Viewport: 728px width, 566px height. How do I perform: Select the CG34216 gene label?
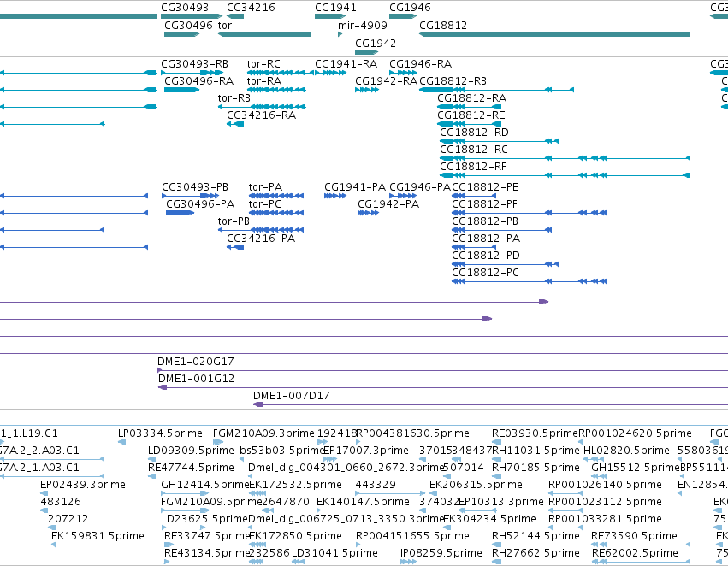(251, 8)
